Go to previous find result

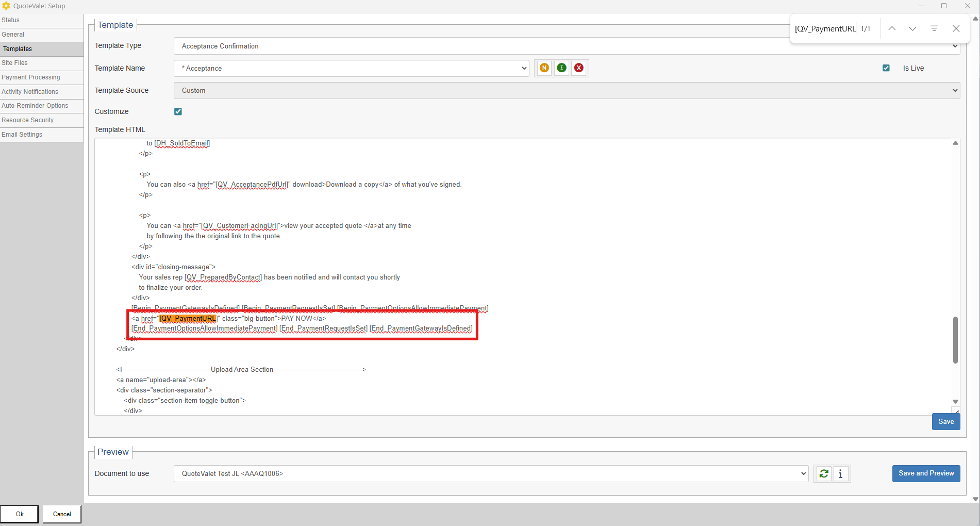[891, 29]
